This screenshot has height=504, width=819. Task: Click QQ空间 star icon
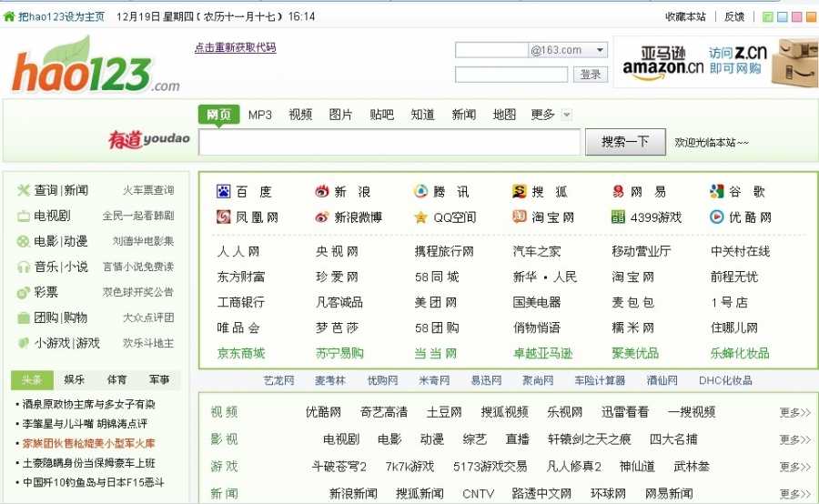coord(420,217)
